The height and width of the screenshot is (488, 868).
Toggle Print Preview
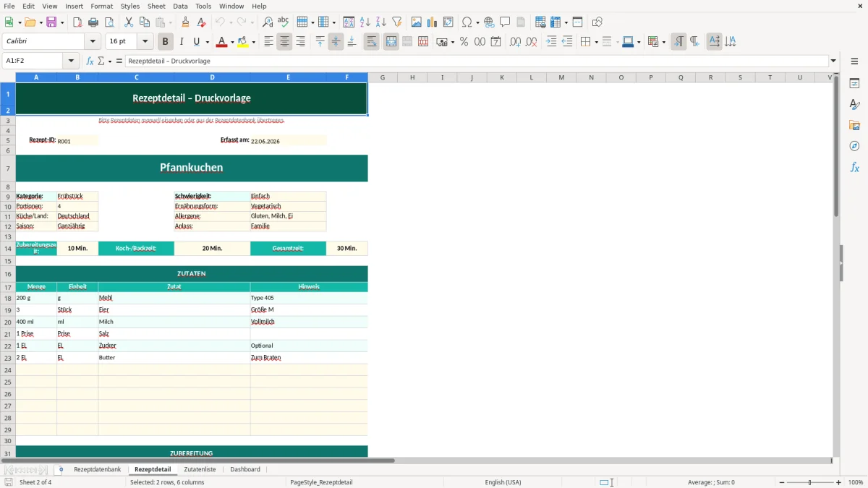coord(109,22)
